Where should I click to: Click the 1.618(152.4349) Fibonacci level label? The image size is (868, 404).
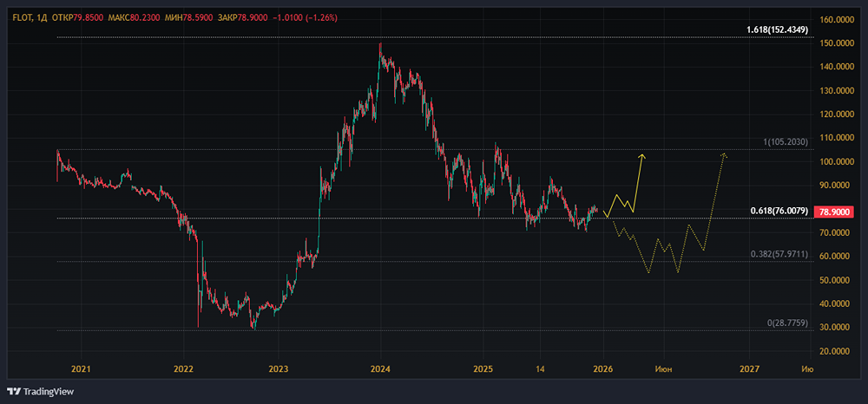coord(777,29)
